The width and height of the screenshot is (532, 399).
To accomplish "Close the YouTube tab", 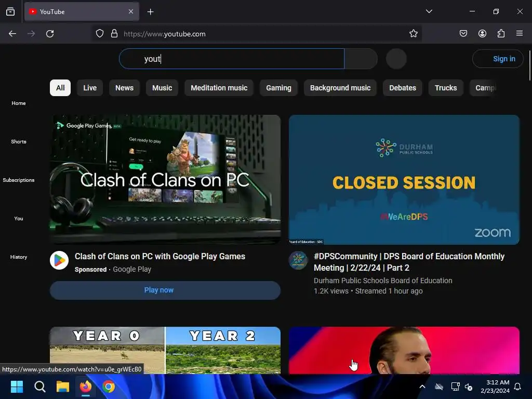I will click(131, 11).
